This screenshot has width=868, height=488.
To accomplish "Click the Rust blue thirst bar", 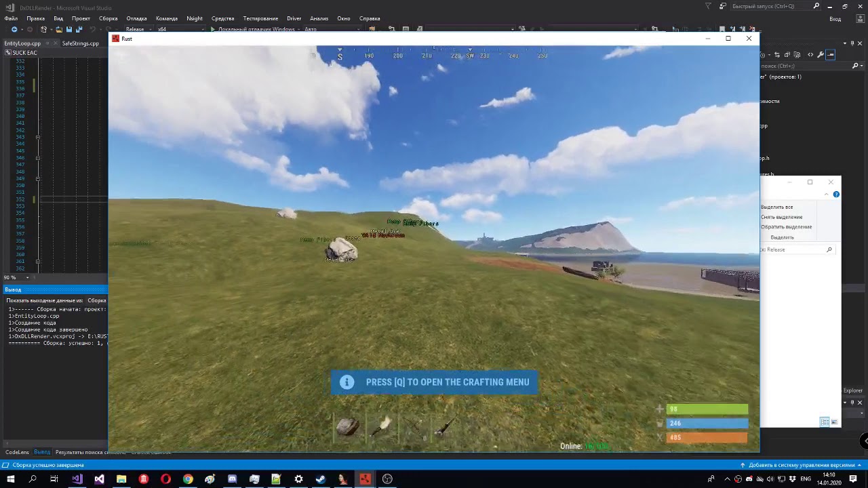I will [707, 423].
